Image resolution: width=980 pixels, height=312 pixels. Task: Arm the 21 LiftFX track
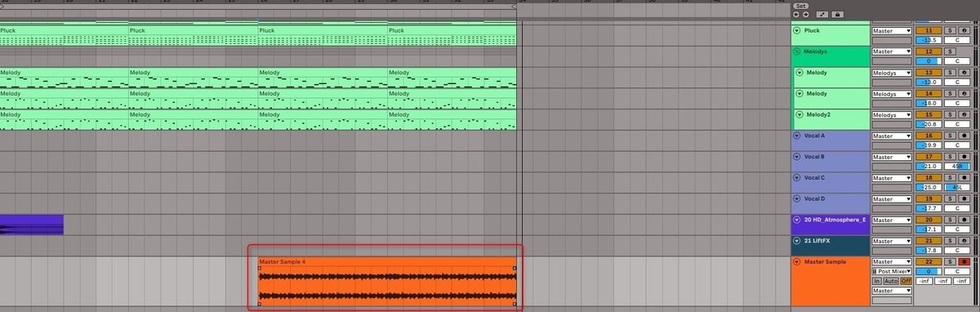click(x=964, y=241)
